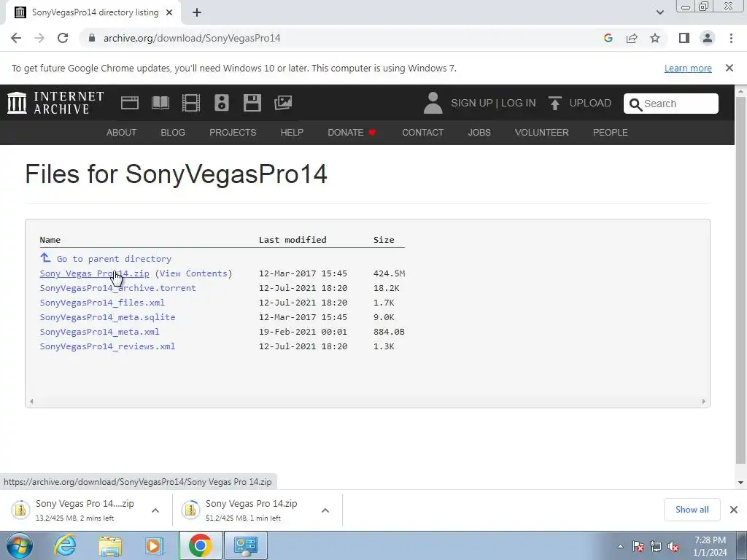747x560 pixels.
Task: Open the Chrome three-dot menu
Action: [731, 38]
